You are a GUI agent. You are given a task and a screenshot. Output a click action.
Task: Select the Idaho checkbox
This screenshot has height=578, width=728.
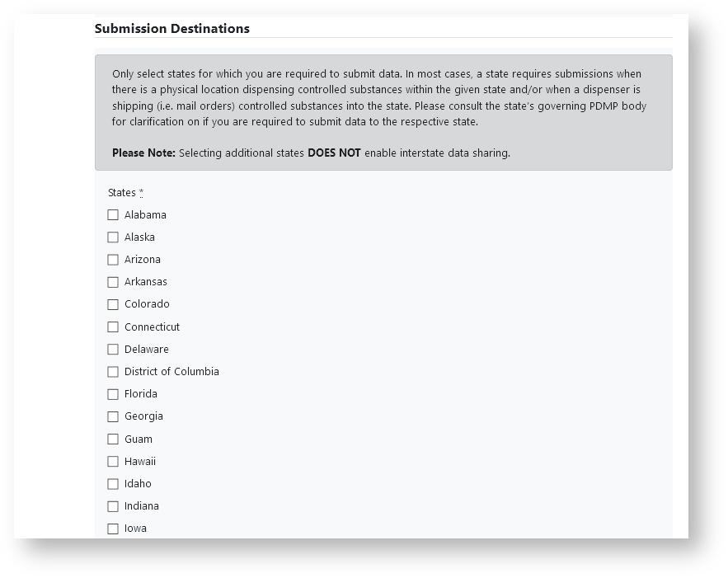[113, 484]
